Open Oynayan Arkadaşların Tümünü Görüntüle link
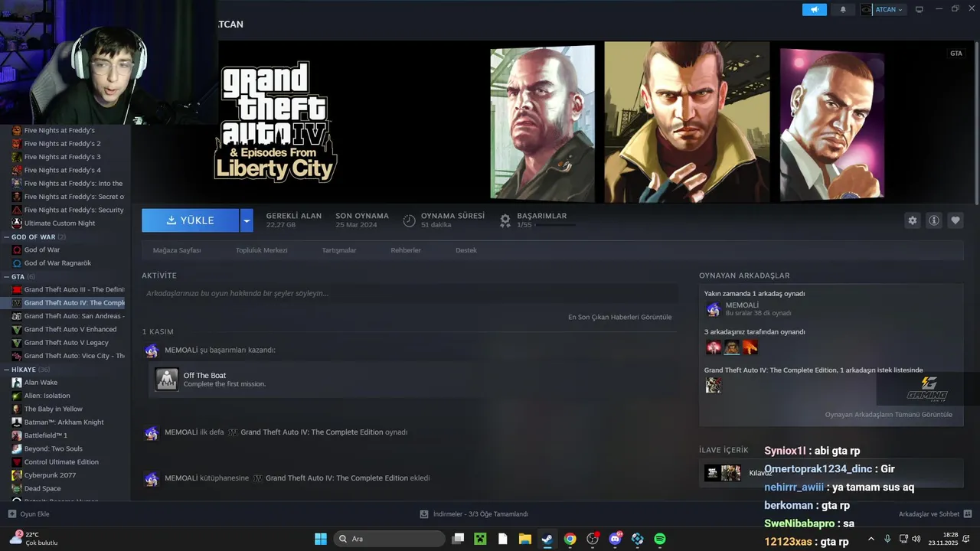This screenshot has height=551, width=980. (x=888, y=415)
